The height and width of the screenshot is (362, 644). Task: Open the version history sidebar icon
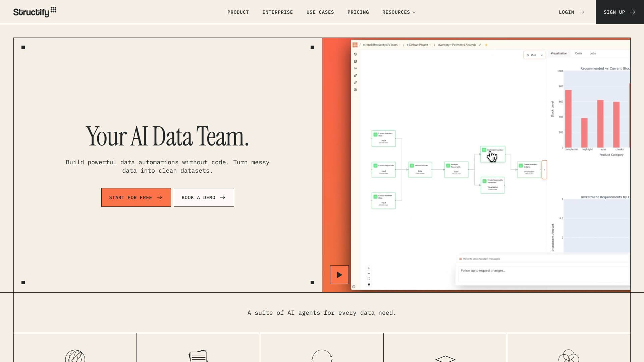[355, 54]
